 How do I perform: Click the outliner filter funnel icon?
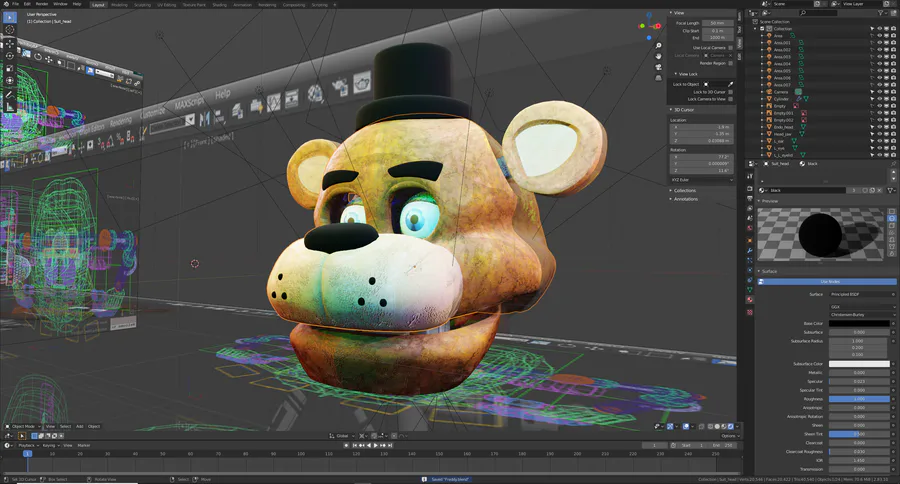pyautogui.click(x=880, y=13)
